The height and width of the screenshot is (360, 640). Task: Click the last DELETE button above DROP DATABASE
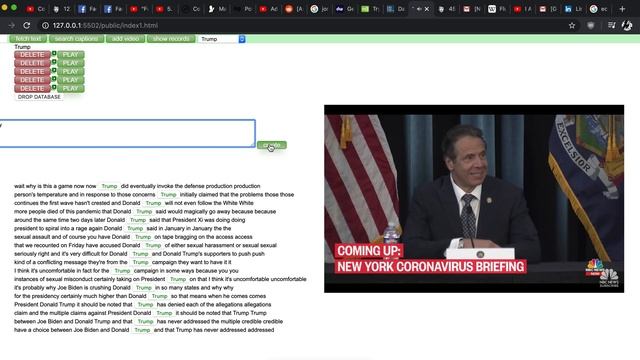pyautogui.click(x=32, y=89)
